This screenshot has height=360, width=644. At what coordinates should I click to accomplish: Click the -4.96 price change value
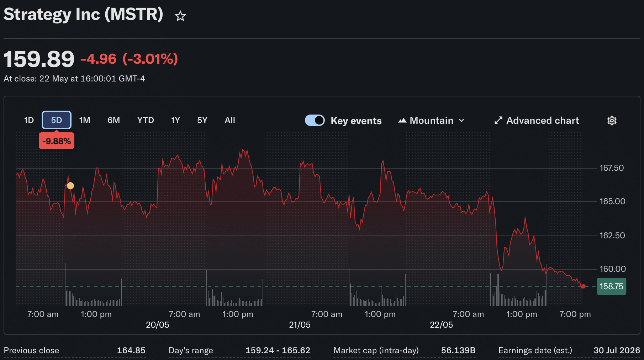coord(99,59)
